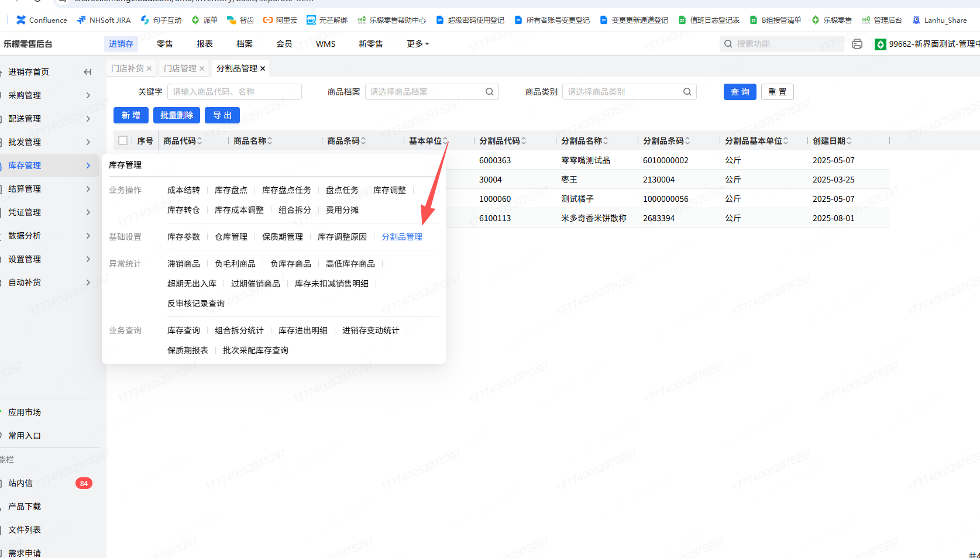The width and height of the screenshot is (980, 558).
Task: Tick the select-all checkbox in the table header
Action: click(123, 140)
